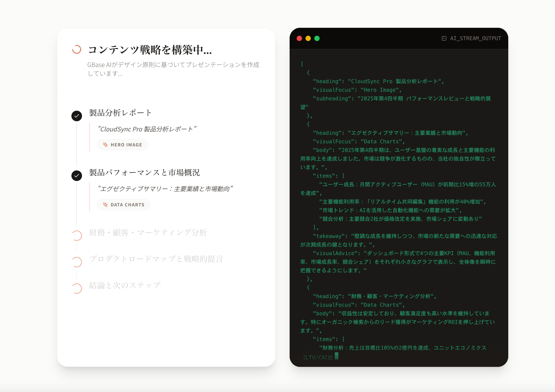
Task: Click the sparkle icon on the DATA CHARTS badge
Action: click(105, 204)
